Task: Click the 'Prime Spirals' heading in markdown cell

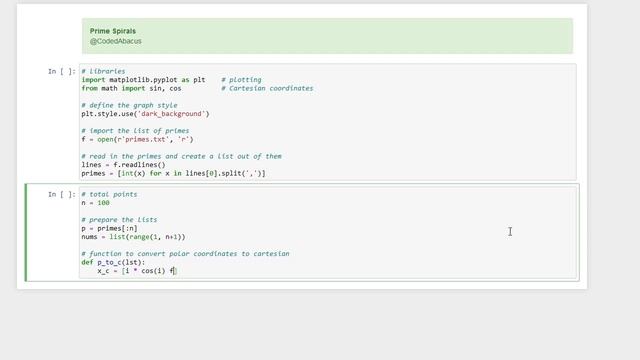Action: (x=113, y=31)
